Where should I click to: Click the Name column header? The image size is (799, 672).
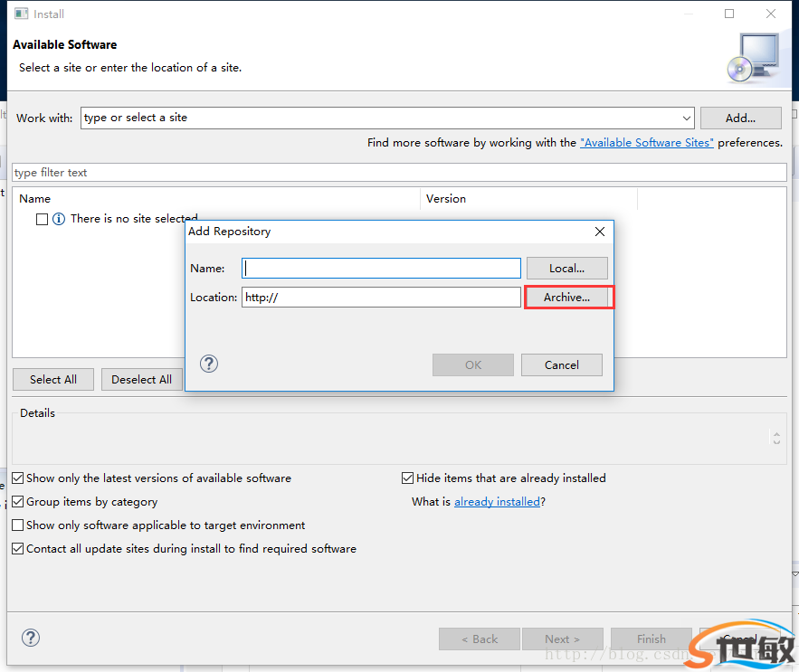[216, 199]
